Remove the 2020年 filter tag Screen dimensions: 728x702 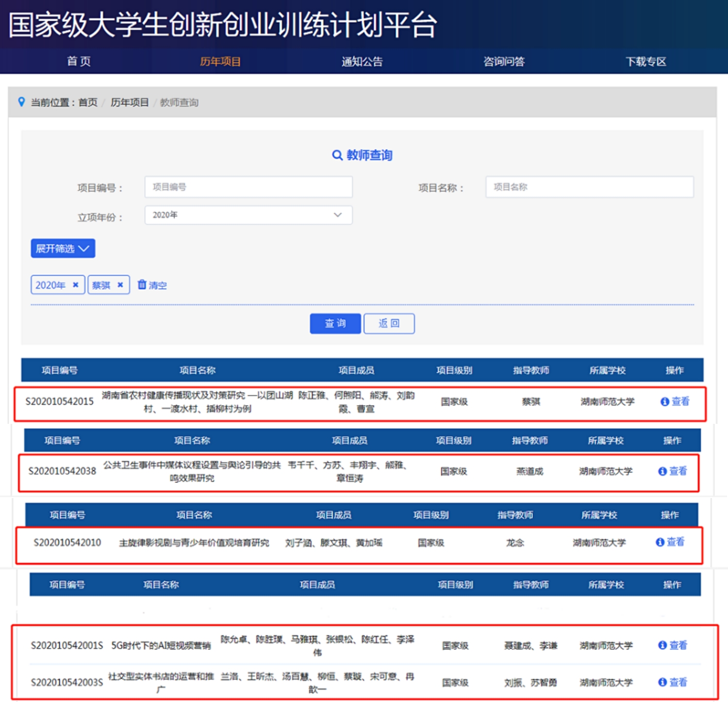(76, 285)
